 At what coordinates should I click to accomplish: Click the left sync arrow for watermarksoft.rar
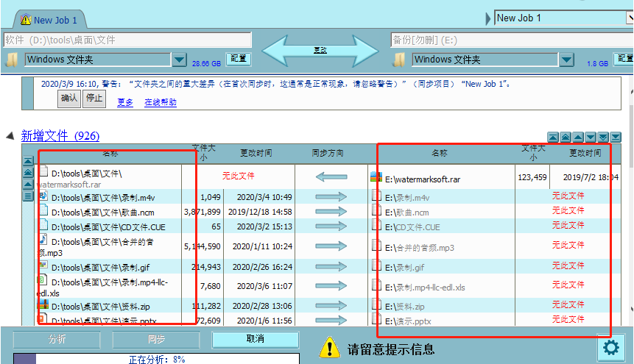[x=331, y=177]
